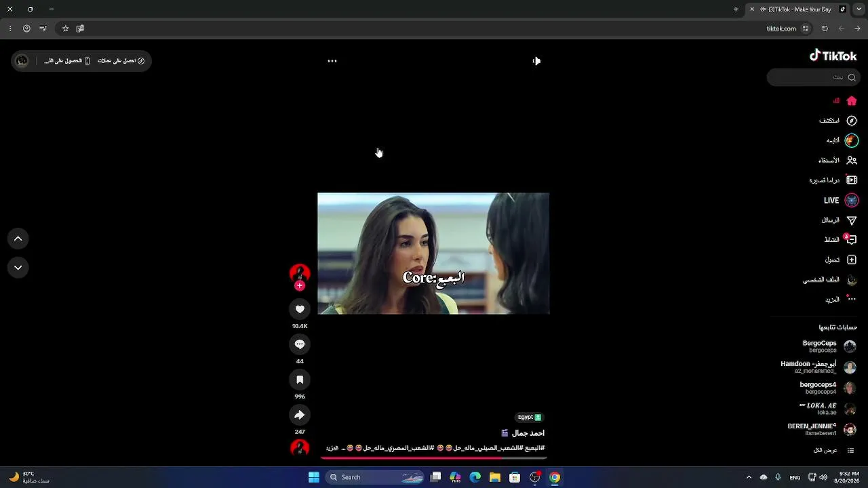Viewport: 868px width, 488px height.
Task: Open creator name احمد جمال
Action: tap(528, 433)
